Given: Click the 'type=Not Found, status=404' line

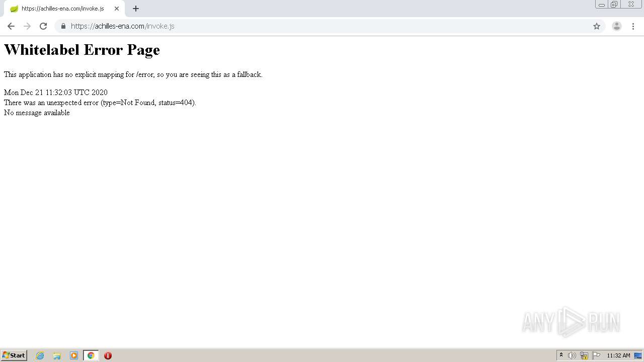Looking at the screenshot, I should coord(100,103).
